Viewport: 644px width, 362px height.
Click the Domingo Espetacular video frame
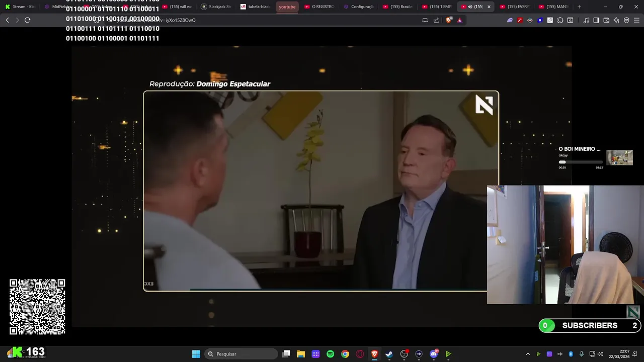pos(320,191)
